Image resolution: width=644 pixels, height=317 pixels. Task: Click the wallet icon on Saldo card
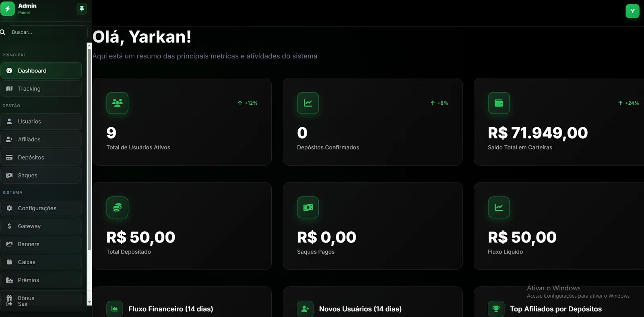click(499, 103)
